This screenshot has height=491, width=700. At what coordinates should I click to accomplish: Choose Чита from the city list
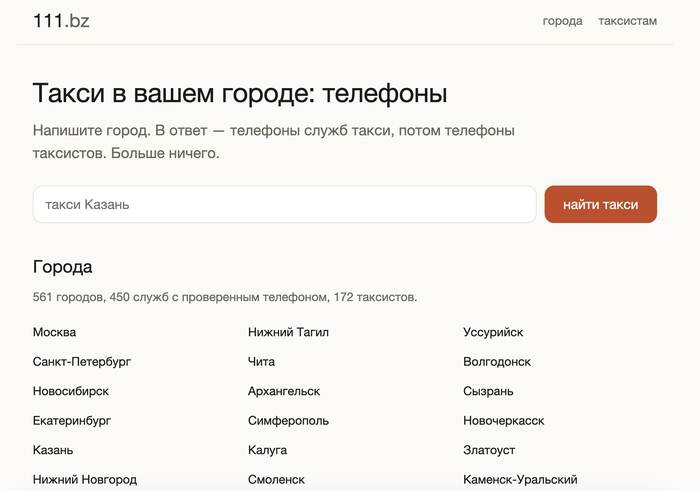point(262,362)
